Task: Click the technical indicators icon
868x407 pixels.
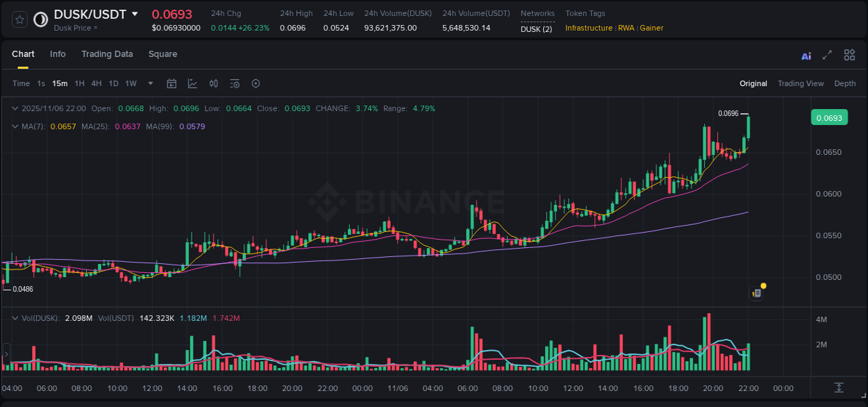Action: pyautogui.click(x=213, y=83)
